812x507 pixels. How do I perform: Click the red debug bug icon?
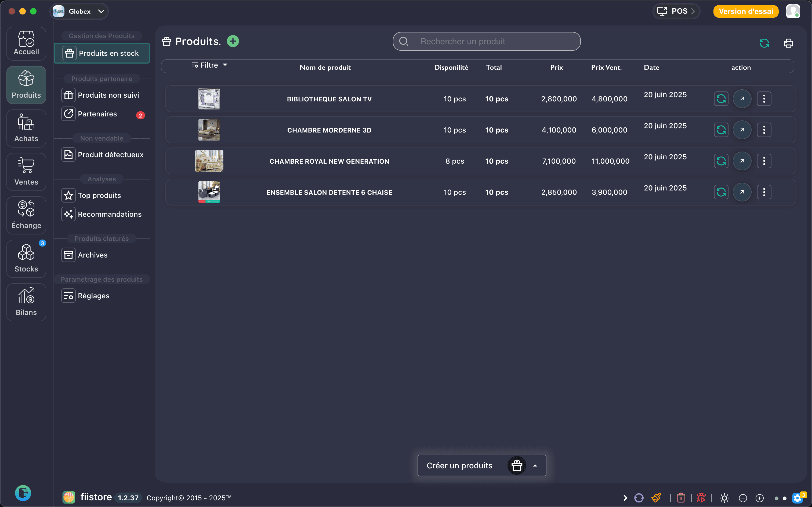pos(701,498)
